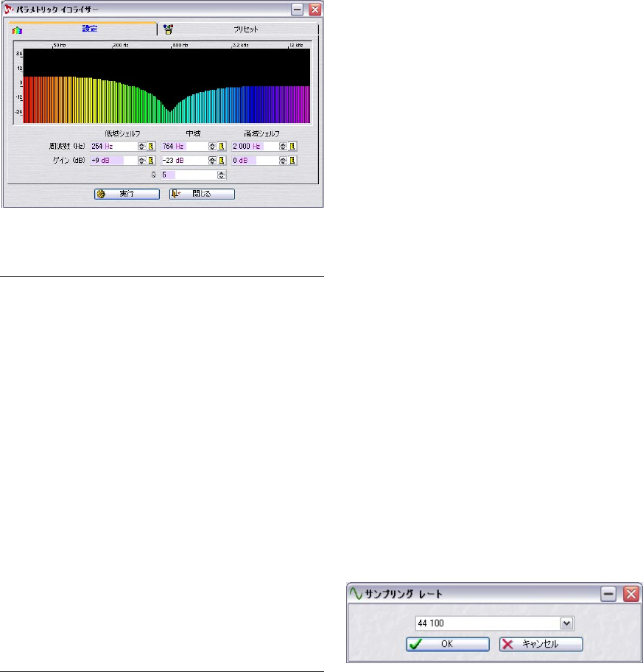Switch to the 設定 tab

[82, 29]
